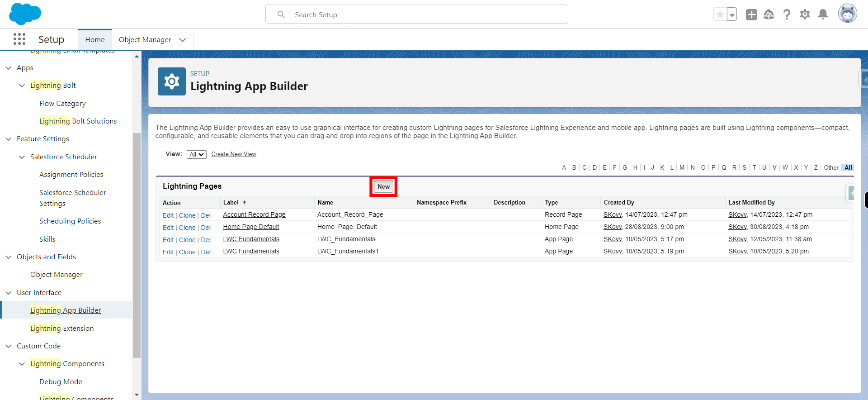This screenshot has height=400, width=868.
Task: Collapse the Lightning Bolt subsection
Action: point(22,86)
